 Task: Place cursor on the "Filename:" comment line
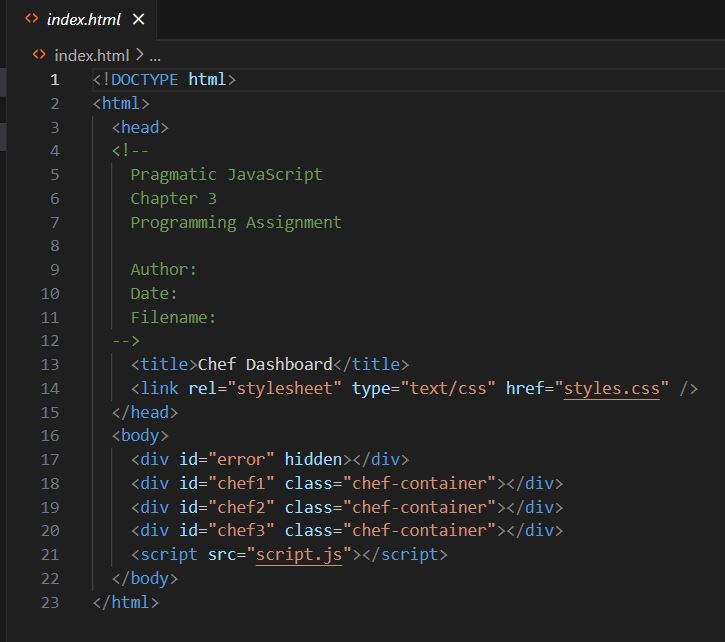click(x=173, y=317)
